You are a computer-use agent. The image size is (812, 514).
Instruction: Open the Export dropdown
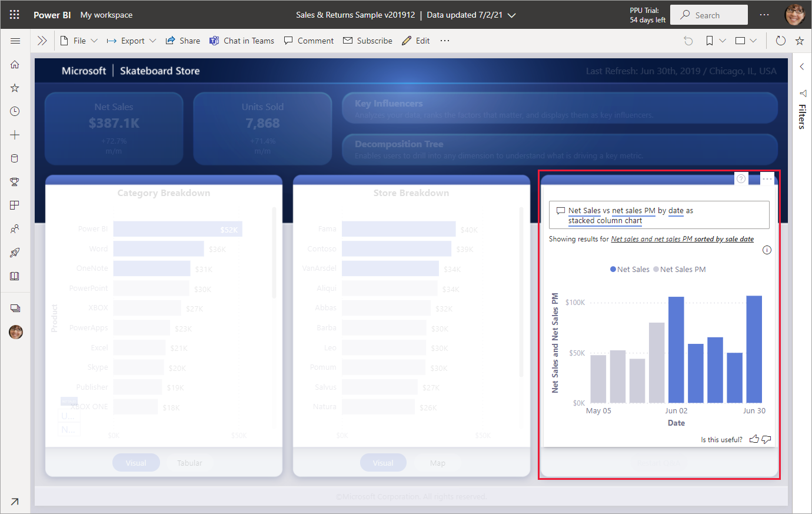pyautogui.click(x=131, y=41)
